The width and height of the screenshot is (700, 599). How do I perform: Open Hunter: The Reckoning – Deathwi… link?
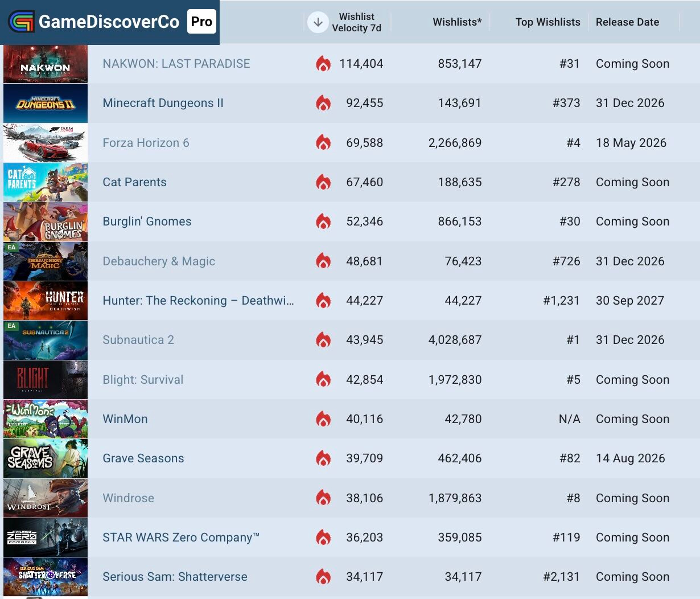coord(198,301)
